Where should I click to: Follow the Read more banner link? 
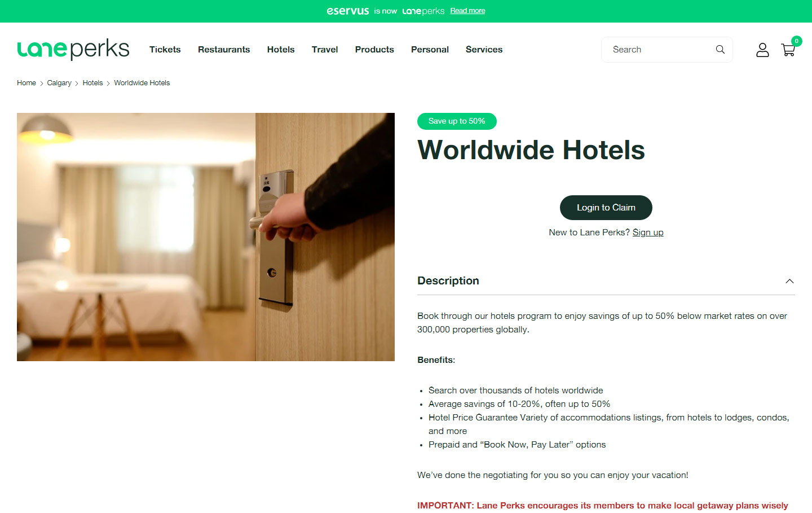coord(467,11)
